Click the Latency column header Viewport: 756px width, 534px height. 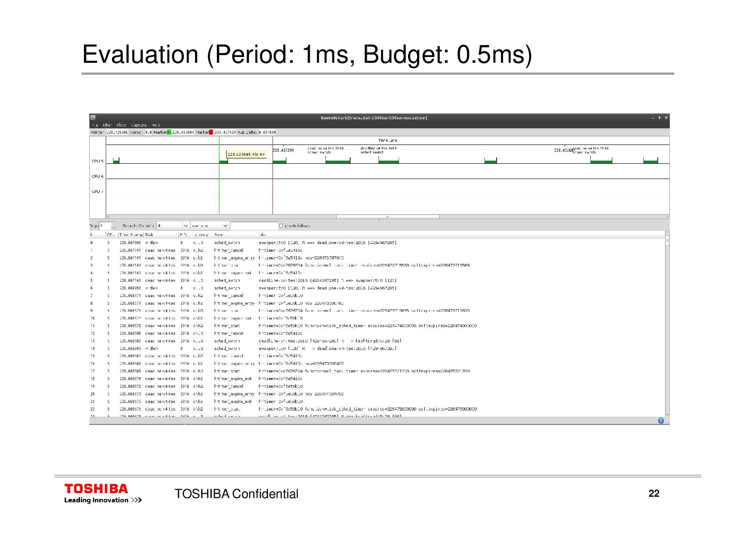201,235
